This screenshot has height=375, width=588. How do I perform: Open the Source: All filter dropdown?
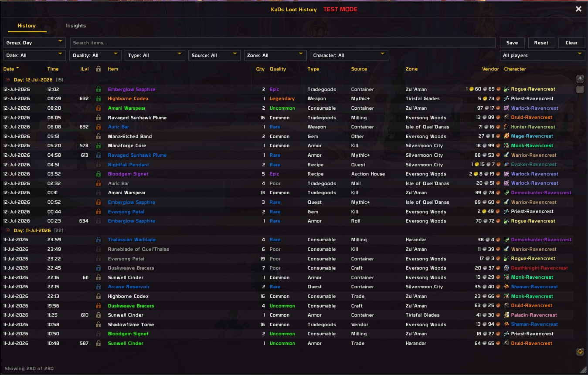(x=214, y=55)
